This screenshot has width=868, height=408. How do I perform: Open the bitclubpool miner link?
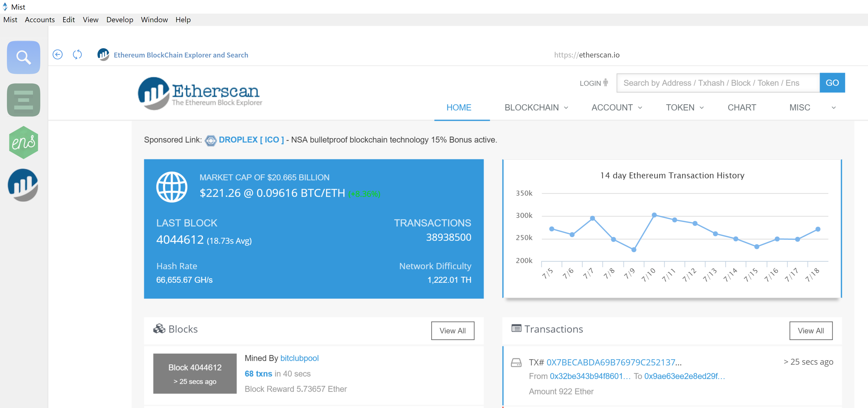(299, 358)
